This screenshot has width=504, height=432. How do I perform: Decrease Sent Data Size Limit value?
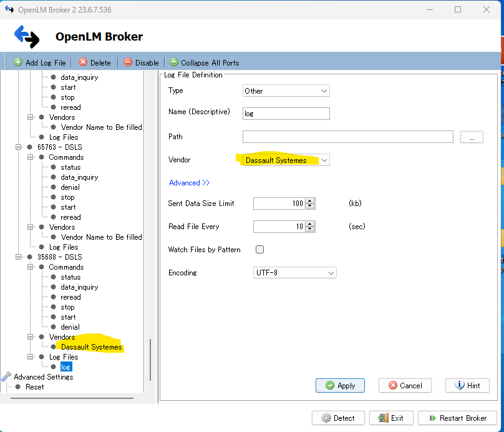[x=310, y=206]
